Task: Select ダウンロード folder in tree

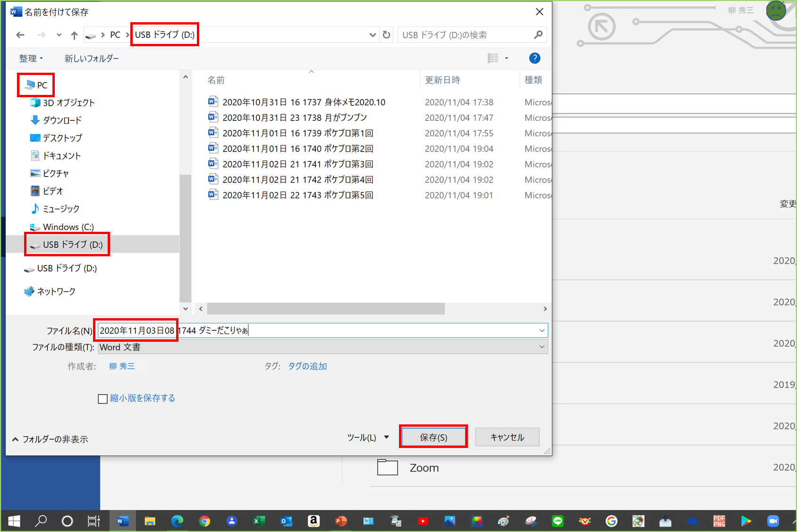Action: [56, 120]
